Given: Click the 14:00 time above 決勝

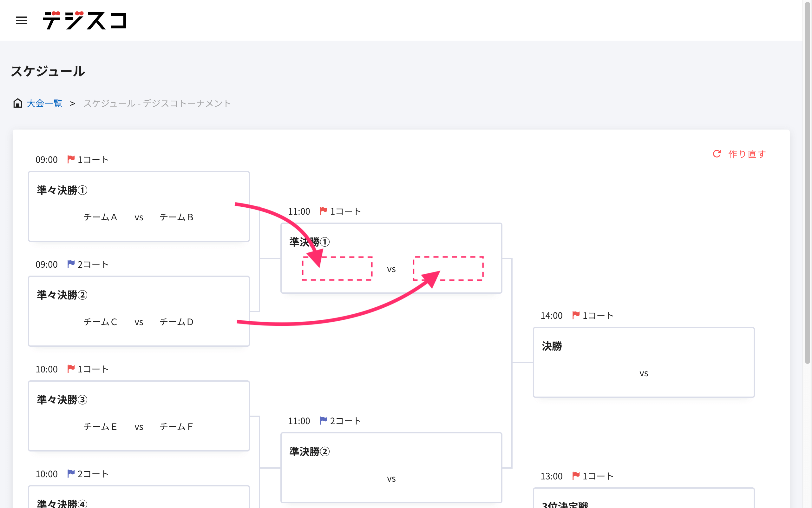Looking at the screenshot, I should click(x=551, y=316).
